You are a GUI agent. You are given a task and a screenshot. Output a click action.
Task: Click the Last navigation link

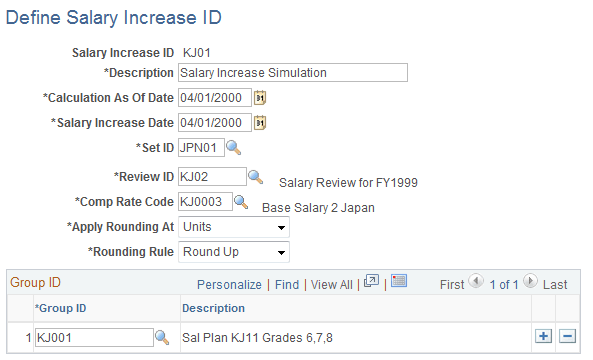pos(555,285)
